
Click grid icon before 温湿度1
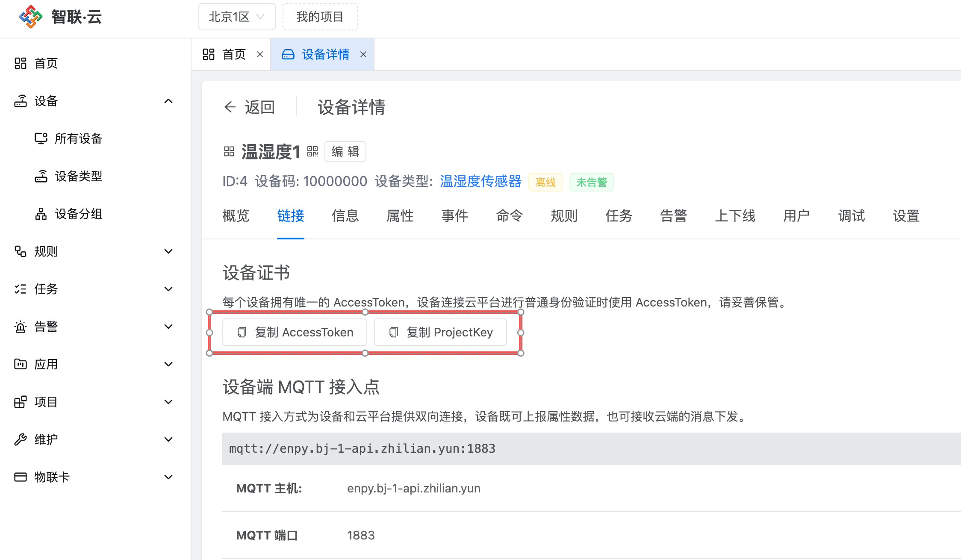229,151
